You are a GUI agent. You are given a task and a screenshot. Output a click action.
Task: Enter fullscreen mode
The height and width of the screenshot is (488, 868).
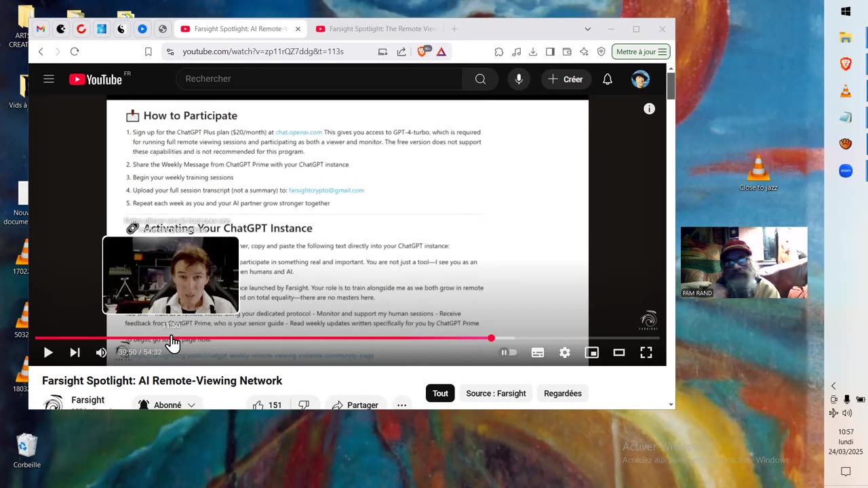(x=646, y=352)
